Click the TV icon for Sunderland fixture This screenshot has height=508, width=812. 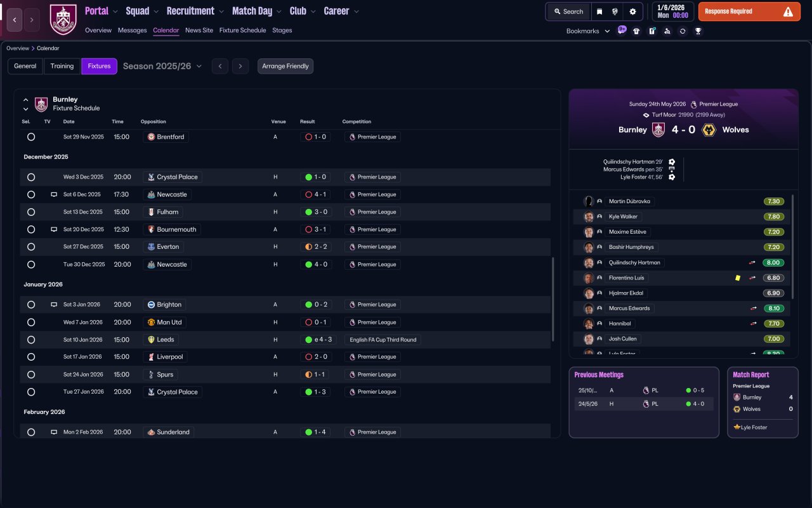pyautogui.click(x=54, y=432)
